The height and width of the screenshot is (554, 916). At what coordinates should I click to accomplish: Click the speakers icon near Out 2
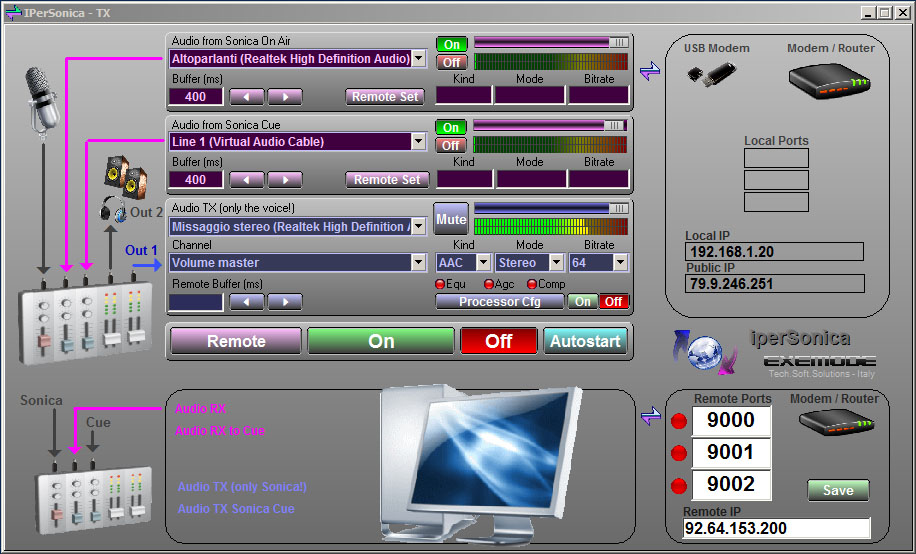126,176
